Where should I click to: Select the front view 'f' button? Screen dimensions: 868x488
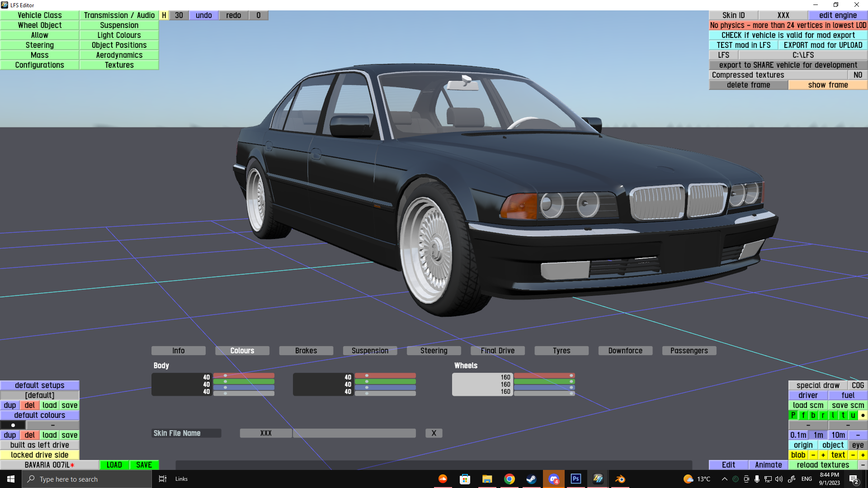[x=803, y=415]
